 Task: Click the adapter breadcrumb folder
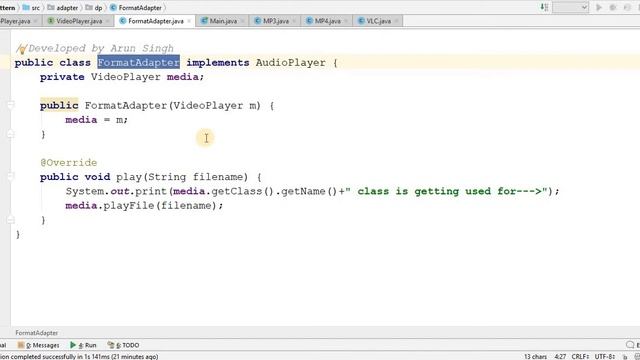63,8
